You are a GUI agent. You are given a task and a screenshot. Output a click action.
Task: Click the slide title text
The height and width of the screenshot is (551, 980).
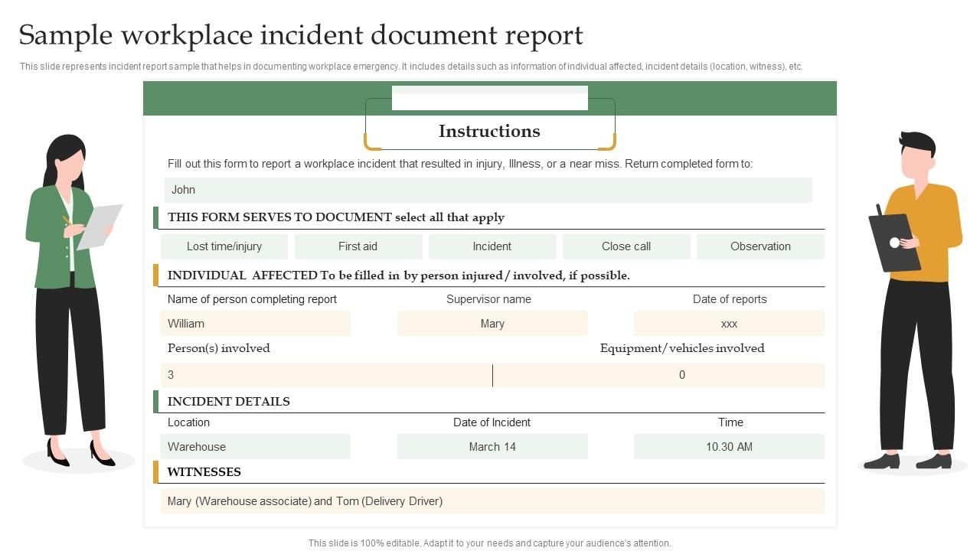tap(301, 34)
